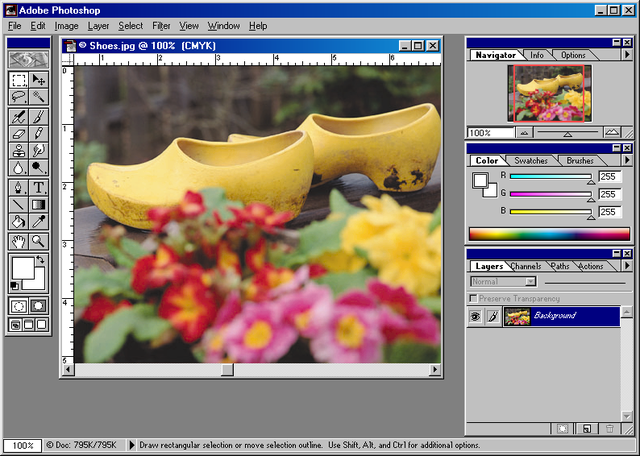Select the Pen tool
This screenshot has width=640, height=456.
[18, 187]
